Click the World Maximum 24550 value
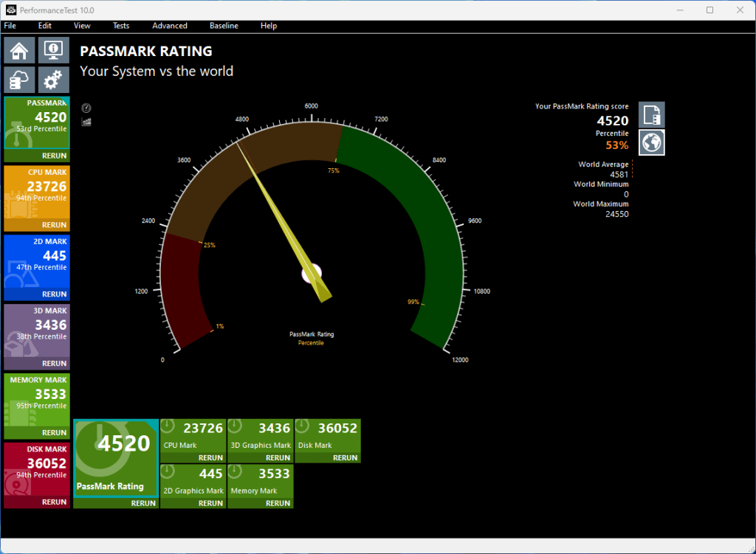This screenshot has width=756, height=554. click(617, 214)
